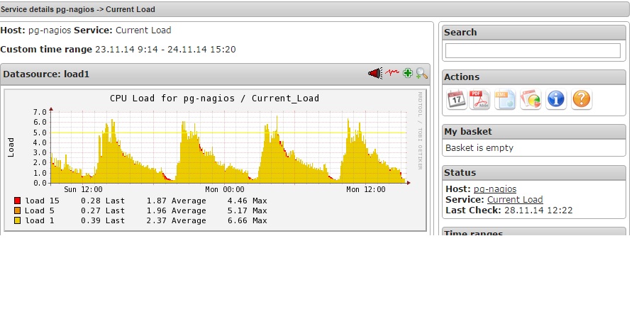Click into the Search input field
The image size is (644, 326).
coord(532,51)
